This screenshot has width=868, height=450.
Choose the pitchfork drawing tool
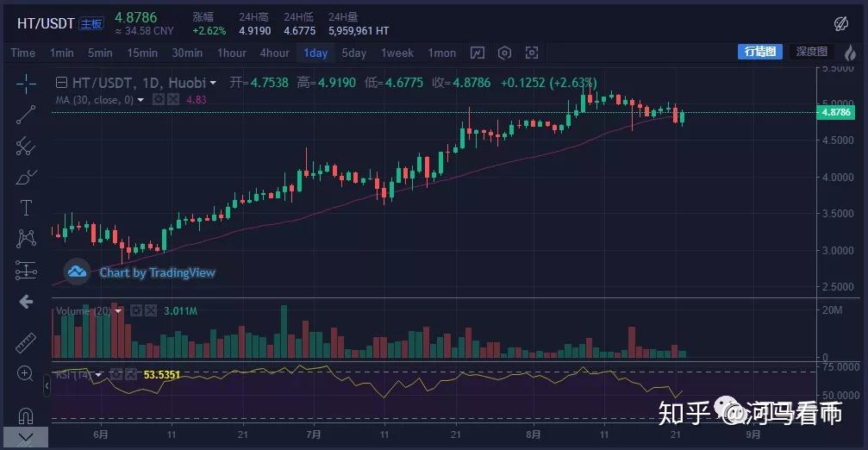[26, 147]
